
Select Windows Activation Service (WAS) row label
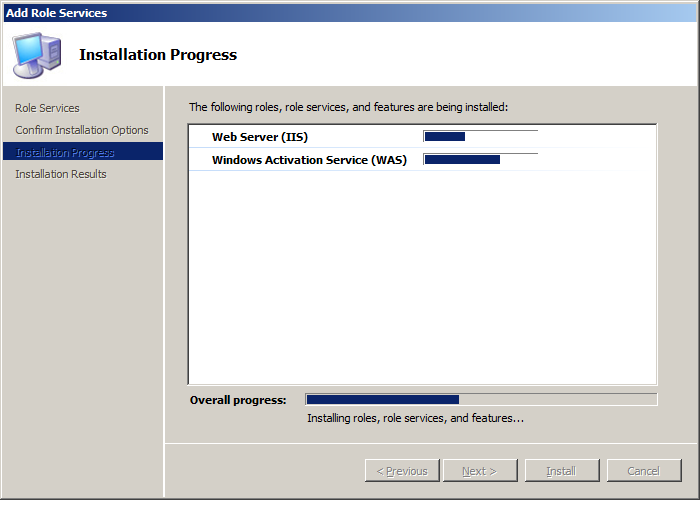pyautogui.click(x=309, y=160)
